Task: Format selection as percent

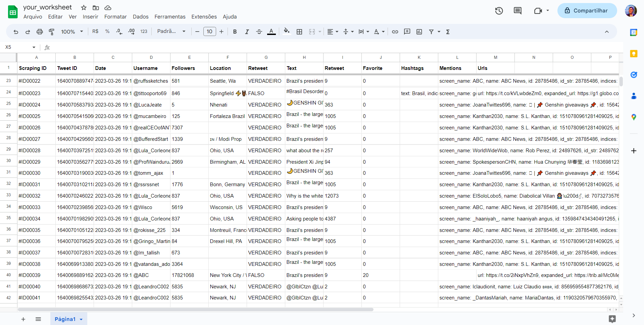Action: pos(107,31)
